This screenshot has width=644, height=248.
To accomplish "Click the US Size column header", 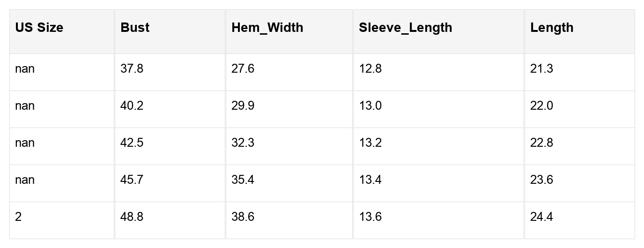I will point(39,28).
